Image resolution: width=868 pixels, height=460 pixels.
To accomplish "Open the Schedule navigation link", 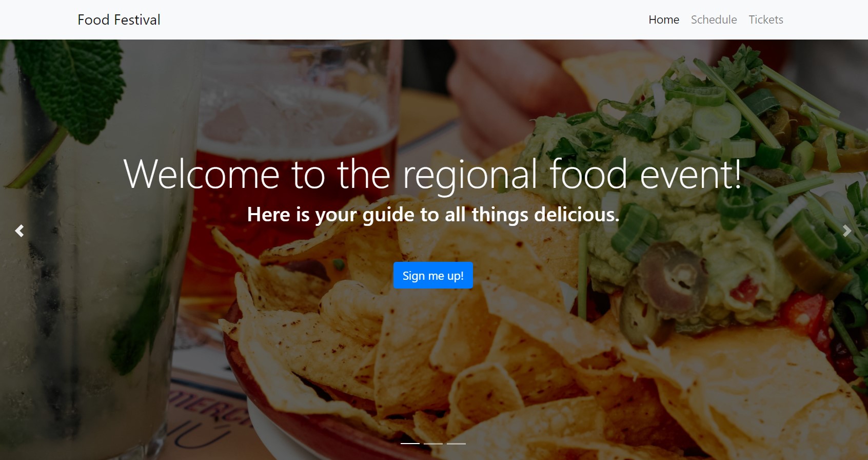I will (714, 20).
